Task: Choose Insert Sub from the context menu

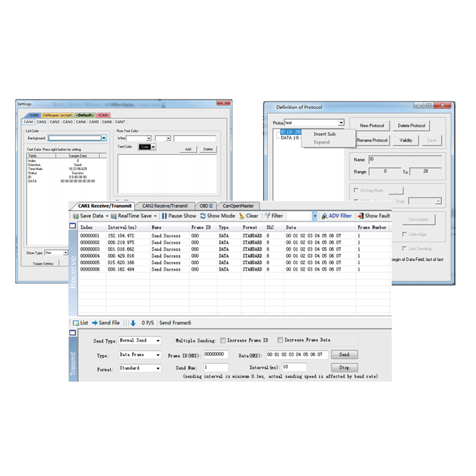Action: pyautogui.click(x=324, y=134)
